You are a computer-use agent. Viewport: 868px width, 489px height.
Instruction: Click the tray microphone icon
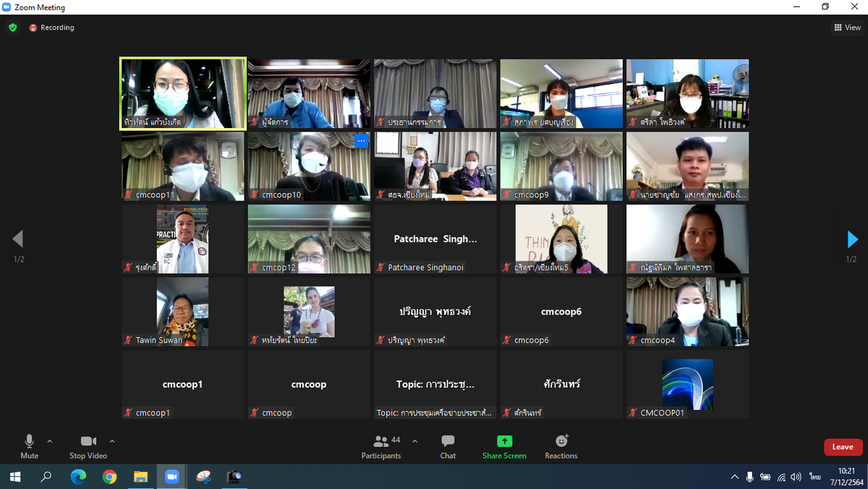750,477
